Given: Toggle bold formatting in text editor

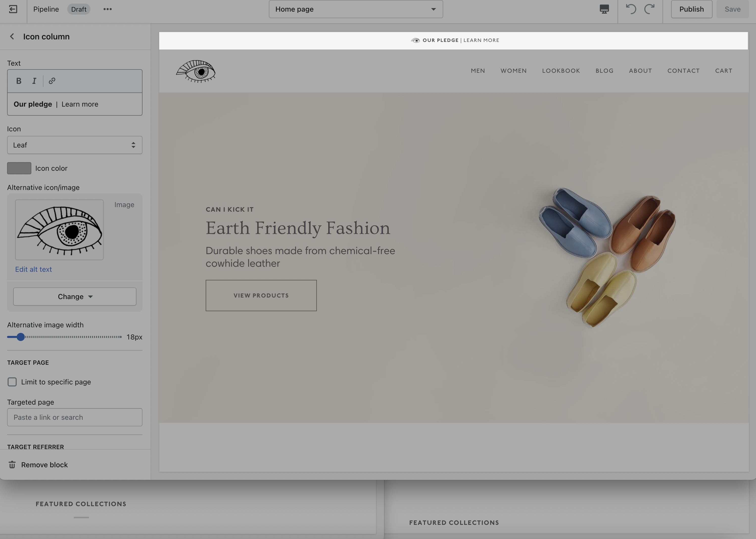Looking at the screenshot, I should (x=19, y=81).
